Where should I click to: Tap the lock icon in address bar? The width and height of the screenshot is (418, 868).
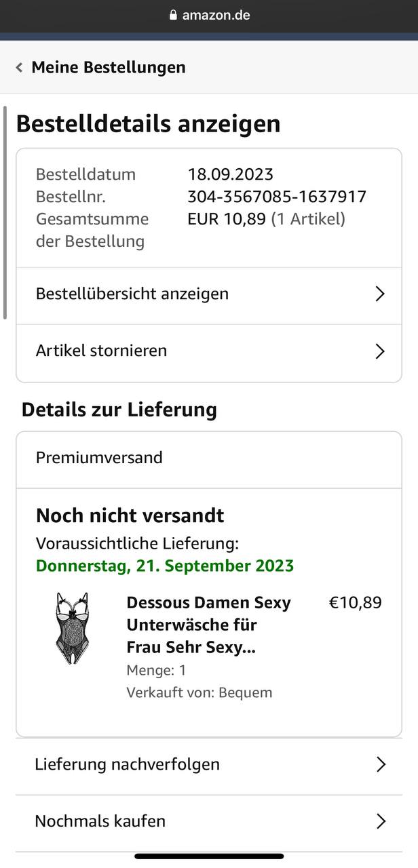(x=173, y=15)
